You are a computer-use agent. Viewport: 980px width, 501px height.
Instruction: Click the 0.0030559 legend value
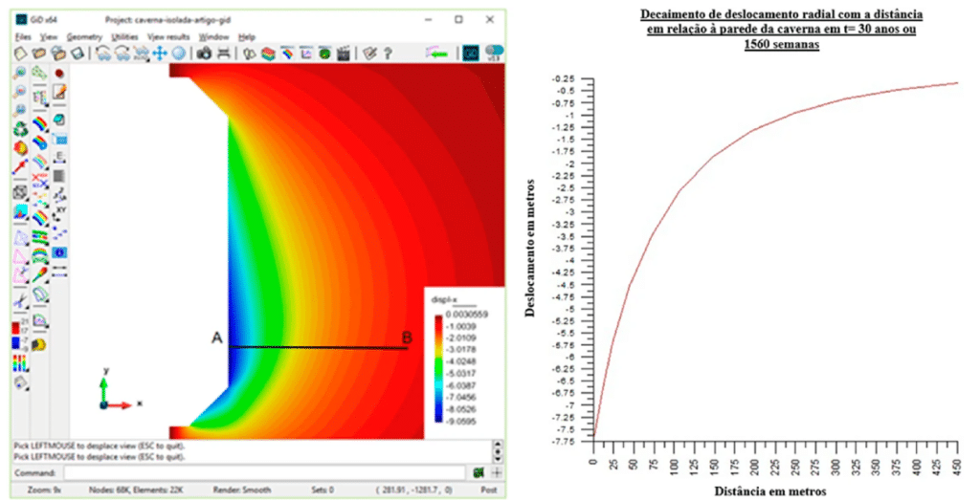467,315
